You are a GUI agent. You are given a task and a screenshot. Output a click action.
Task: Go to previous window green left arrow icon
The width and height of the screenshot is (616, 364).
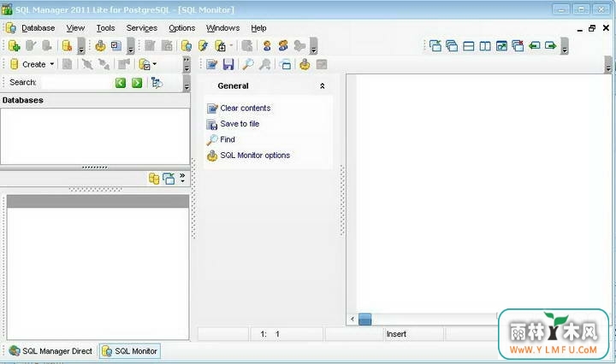tap(534, 45)
